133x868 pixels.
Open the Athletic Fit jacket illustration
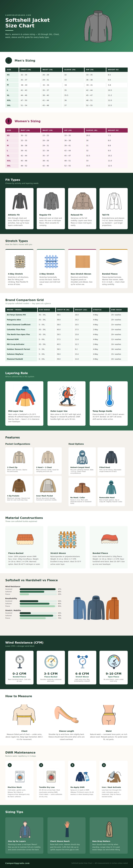click(x=20, y=201)
